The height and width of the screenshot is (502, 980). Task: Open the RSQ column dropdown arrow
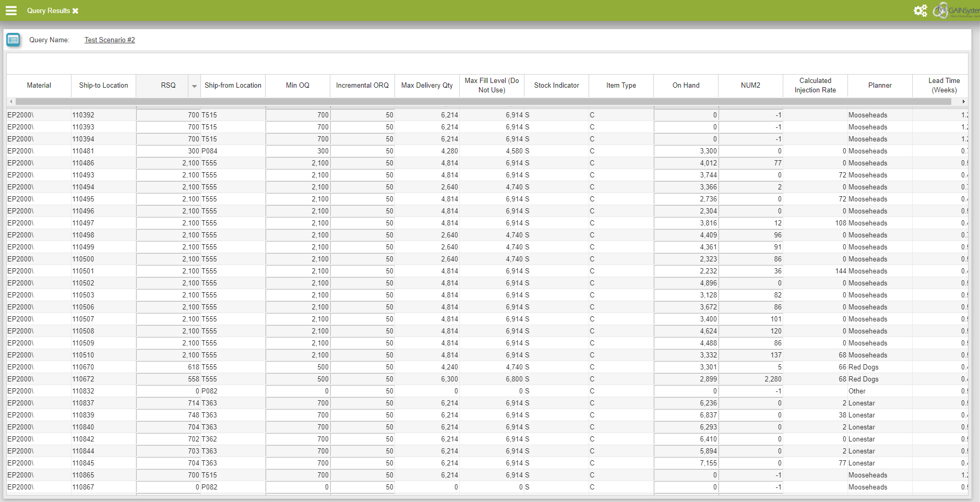pos(194,86)
